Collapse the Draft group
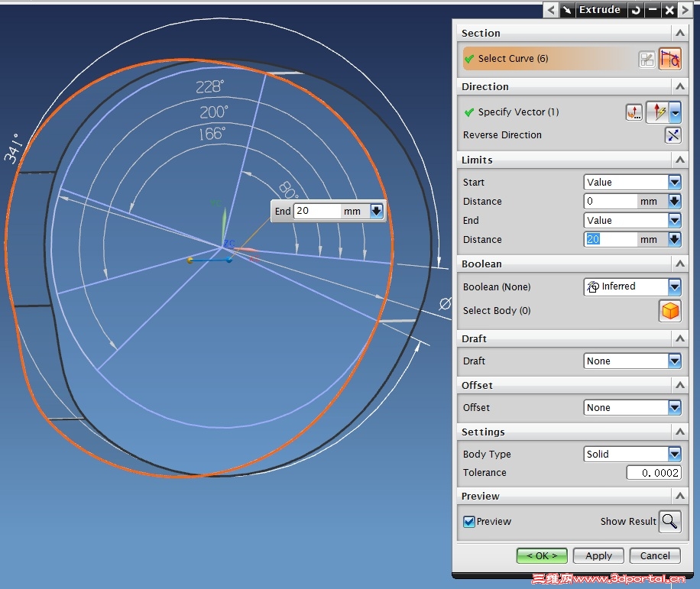 click(x=680, y=338)
